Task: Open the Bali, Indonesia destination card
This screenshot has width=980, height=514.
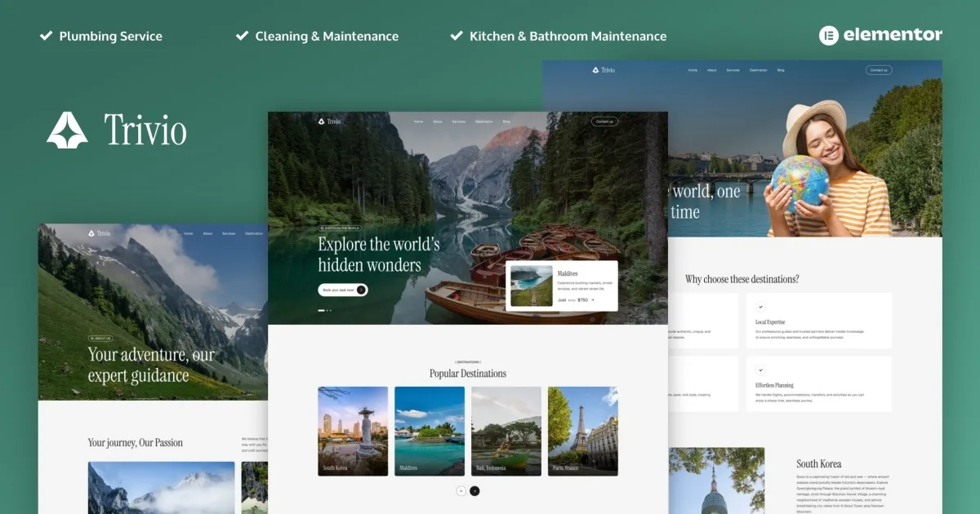Action: 506,431
